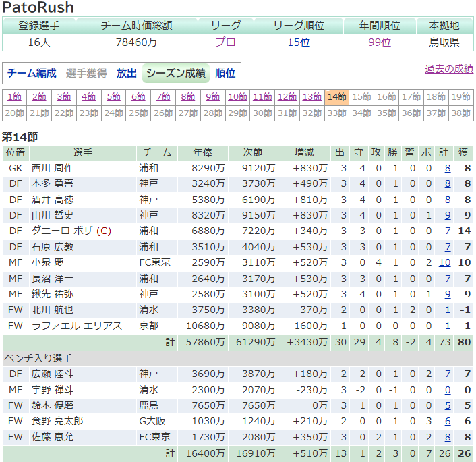
Task: Open 宇野 禅斗 total 0 link
Action: coord(448,390)
